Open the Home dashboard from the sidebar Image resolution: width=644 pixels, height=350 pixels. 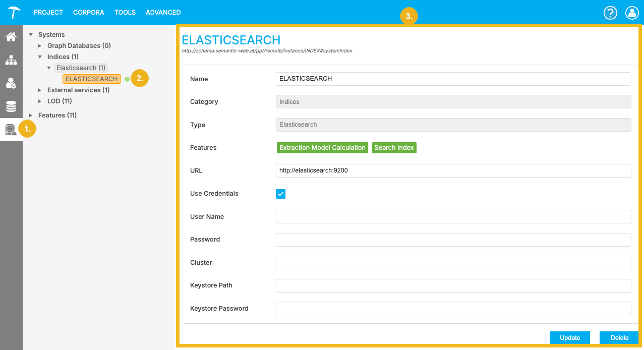click(x=11, y=37)
